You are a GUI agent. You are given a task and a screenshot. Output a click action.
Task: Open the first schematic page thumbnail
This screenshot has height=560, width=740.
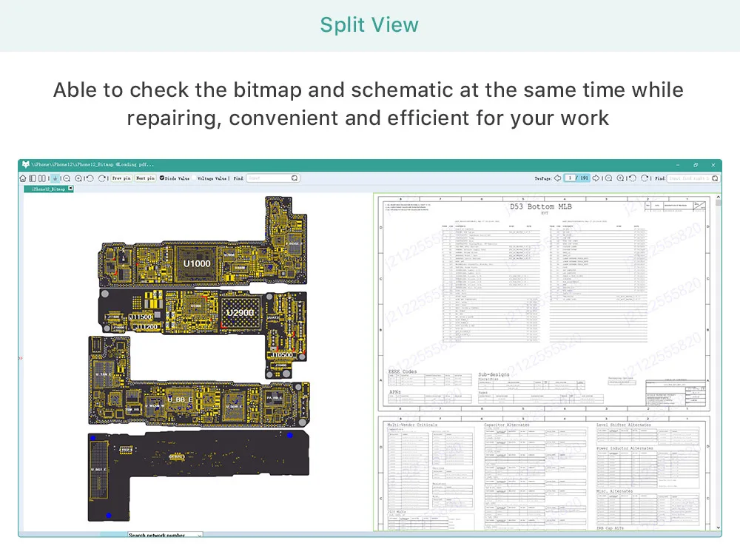coord(544,303)
